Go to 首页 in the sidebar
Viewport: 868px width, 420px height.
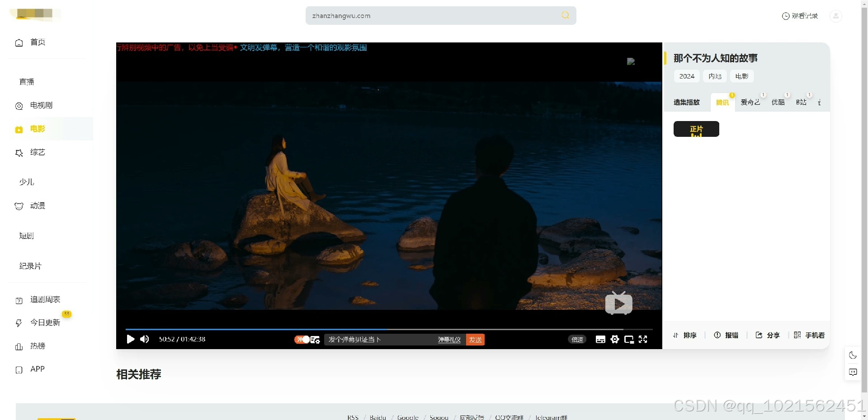(38, 42)
